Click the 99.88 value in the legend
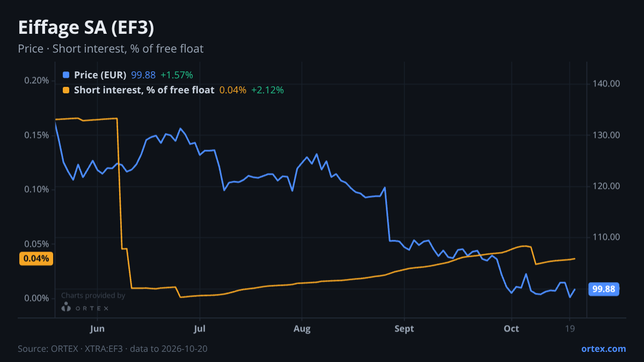 143,75
